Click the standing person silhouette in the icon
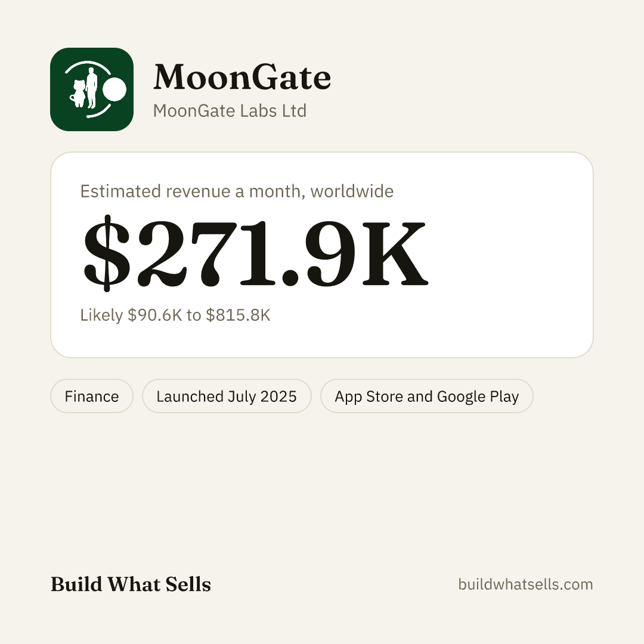This screenshot has width=644, height=644. [91, 88]
